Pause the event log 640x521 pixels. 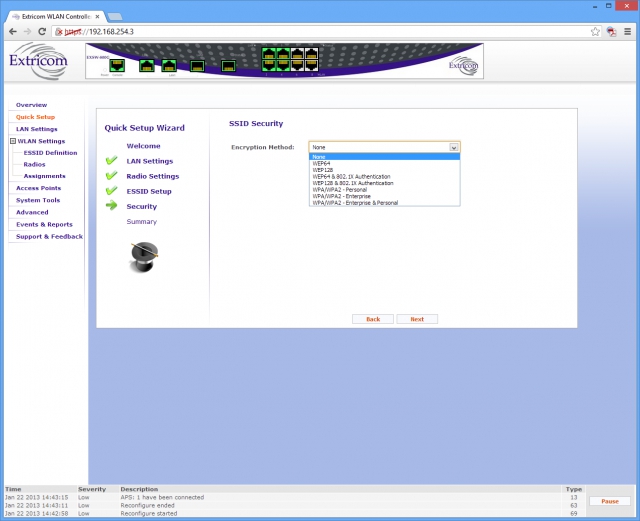pyautogui.click(x=610, y=501)
